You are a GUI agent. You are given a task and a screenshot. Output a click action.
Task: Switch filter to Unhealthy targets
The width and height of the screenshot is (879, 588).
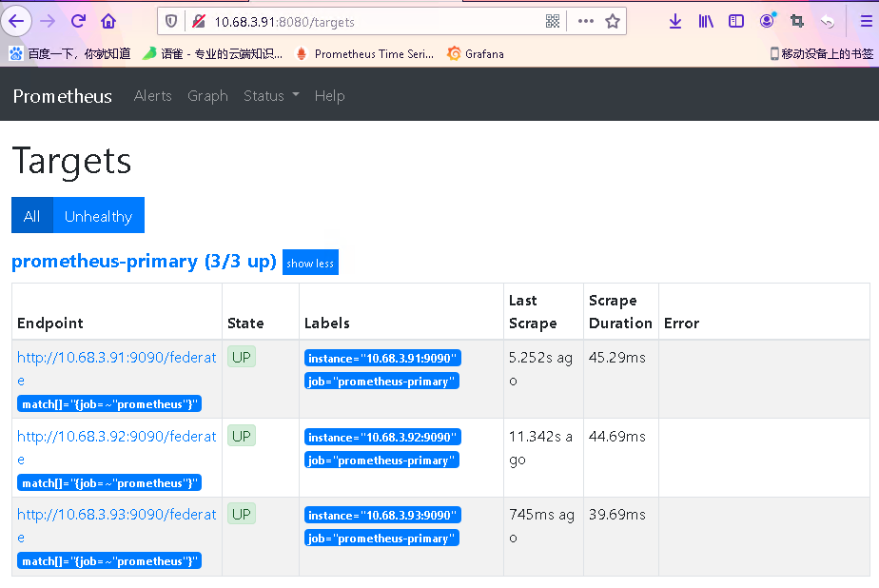pyautogui.click(x=99, y=215)
